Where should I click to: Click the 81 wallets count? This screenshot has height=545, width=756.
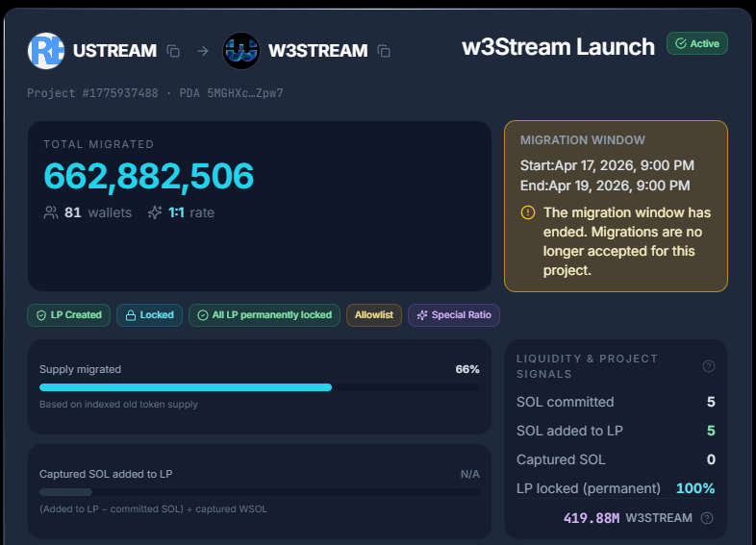pyautogui.click(x=98, y=212)
